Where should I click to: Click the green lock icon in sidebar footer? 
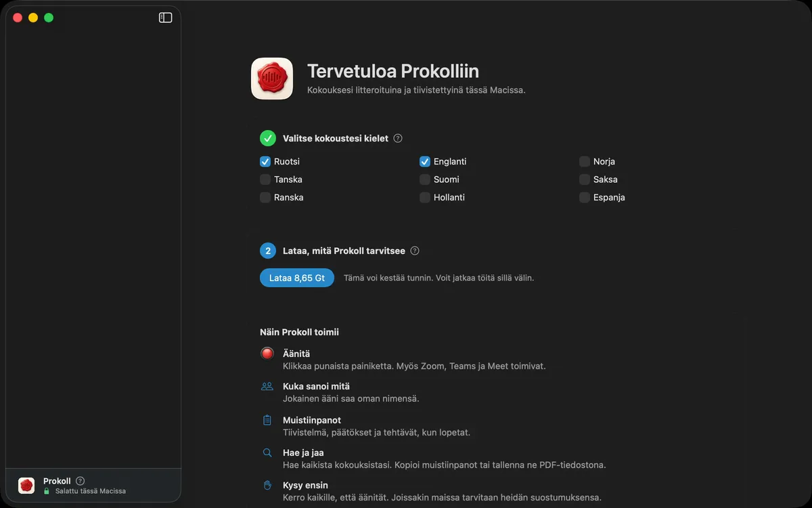[47, 491]
